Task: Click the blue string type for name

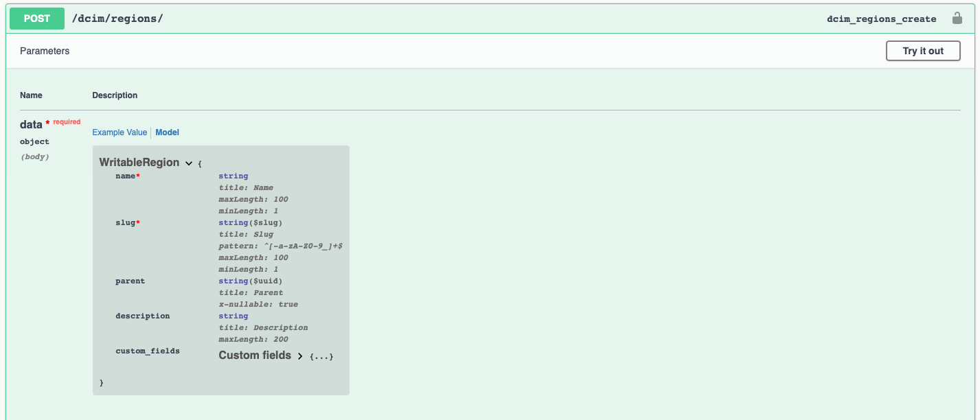Action: pos(233,176)
